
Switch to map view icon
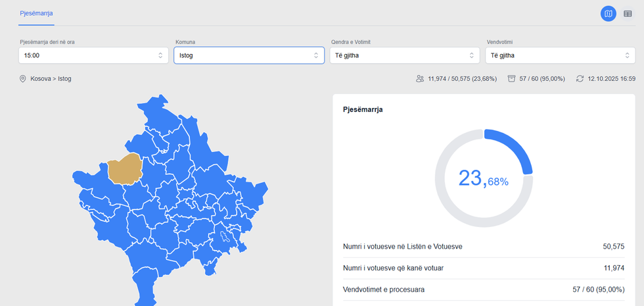click(609, 14)
